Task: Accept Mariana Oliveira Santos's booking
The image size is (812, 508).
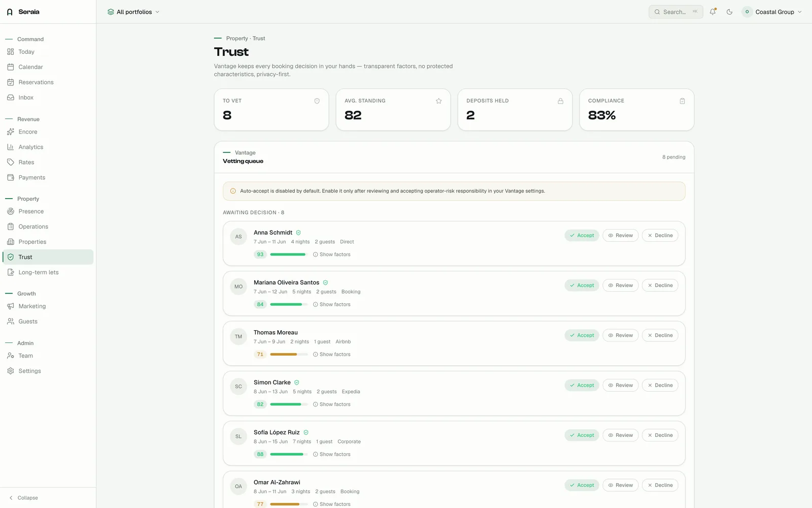Action: click(x=582, y=285)
